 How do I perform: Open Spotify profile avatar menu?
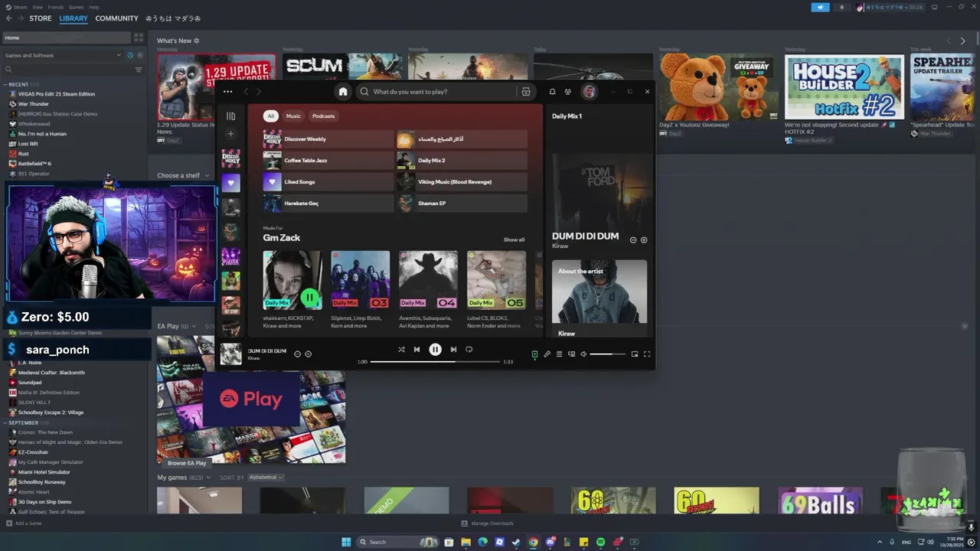(x=589, y=91)
